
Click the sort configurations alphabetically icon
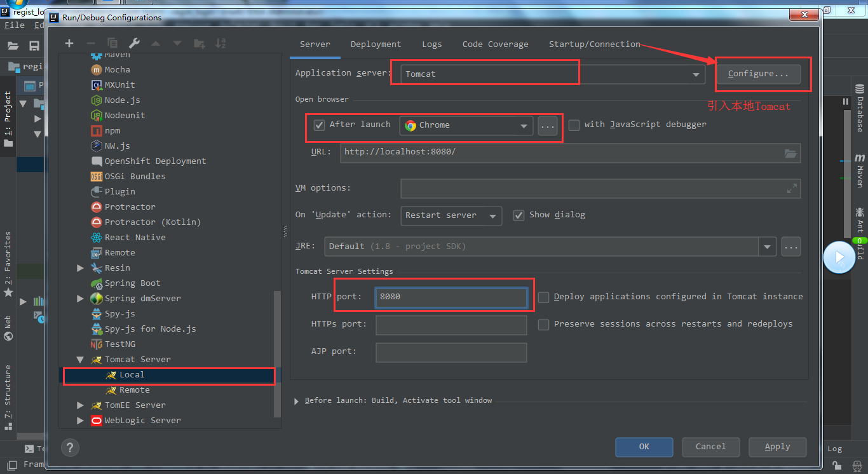[220, 43]
